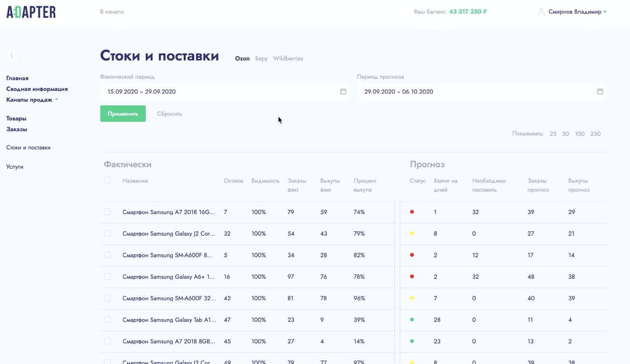This screenshot has width=630, height=364.
Task: Show 100 rows per page
Action: 580,134
